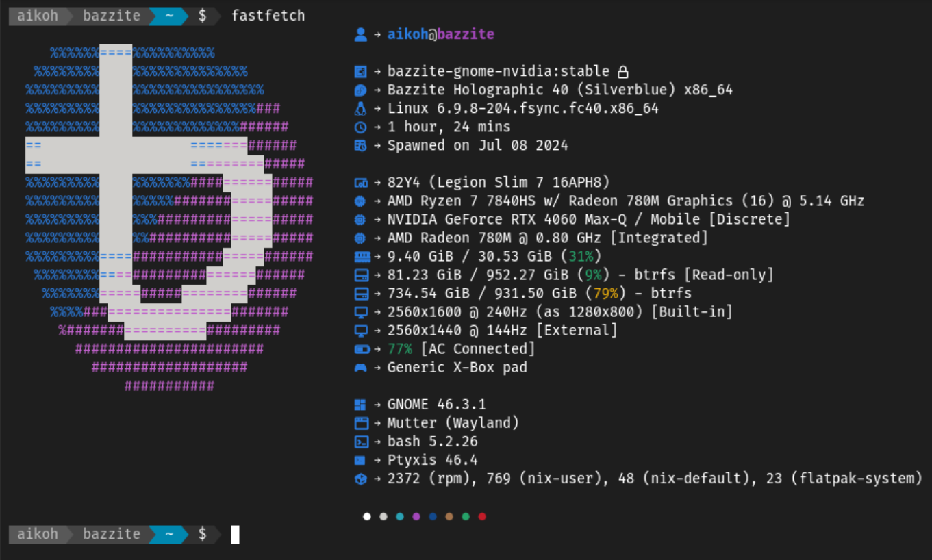This screenshot has height=560, width=932.
Task: Click the desktop environment icon beside GNOME 46.3.1
Action: [x=361, y=405]
